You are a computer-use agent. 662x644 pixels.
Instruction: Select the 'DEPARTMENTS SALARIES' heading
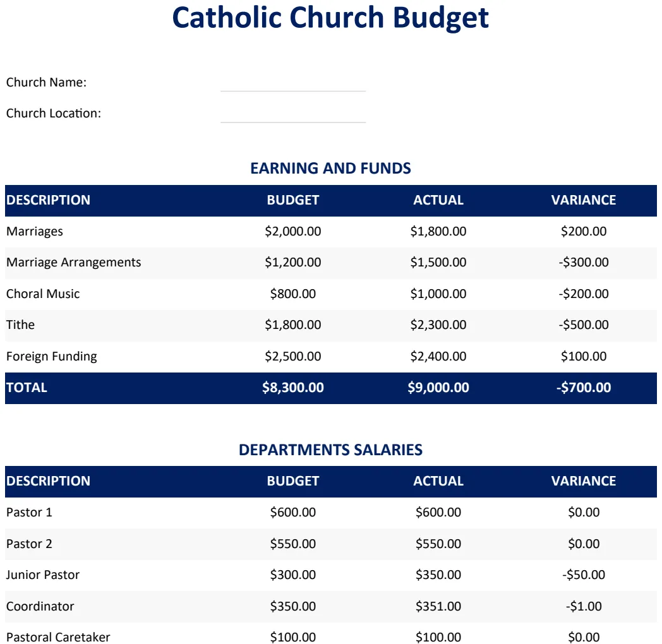click(330, 450)
